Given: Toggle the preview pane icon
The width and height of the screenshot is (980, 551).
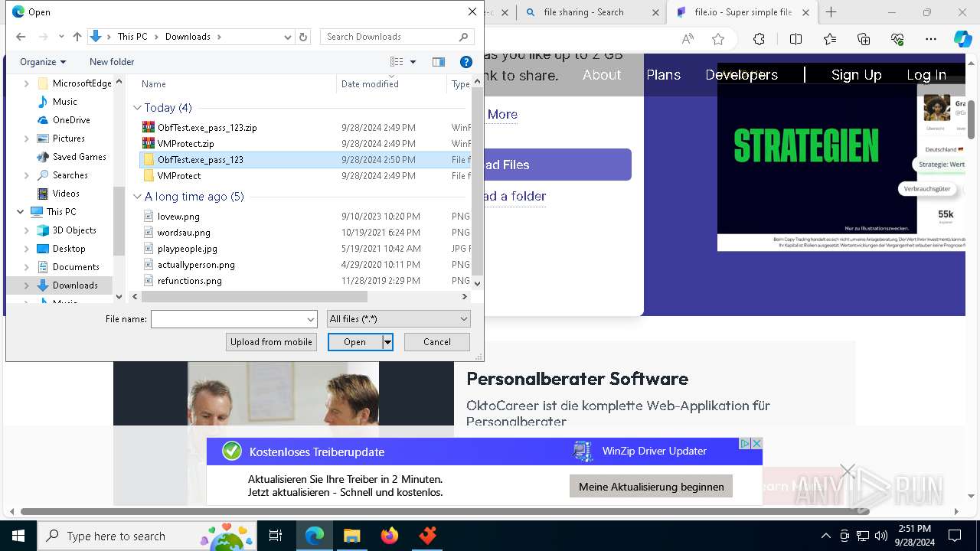Looking at the screenshot, I should pyautogui.click(x=439, y=62).
